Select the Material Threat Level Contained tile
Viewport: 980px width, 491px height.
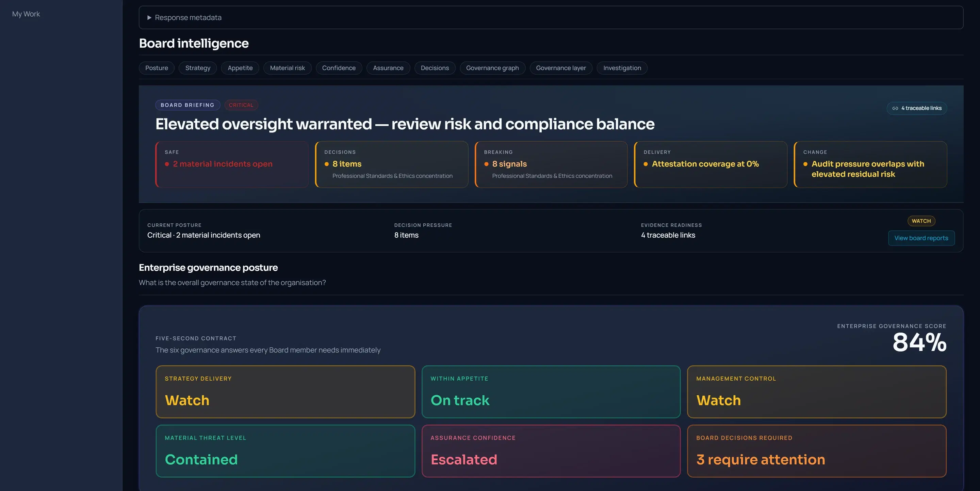point(285,451)
